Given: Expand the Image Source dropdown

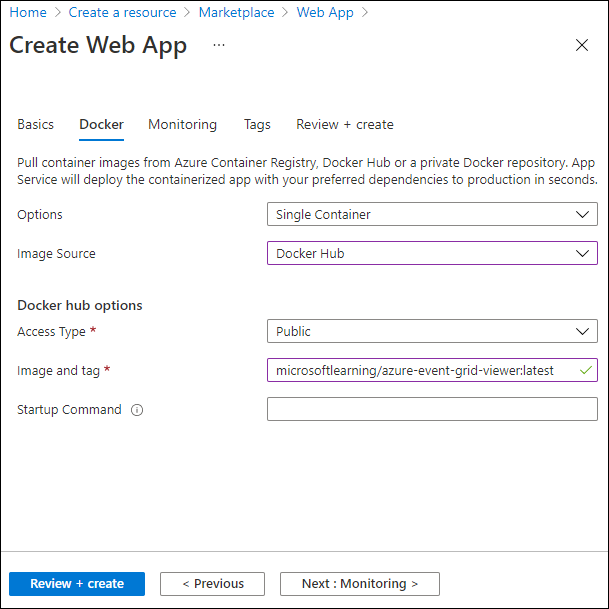Looking at the screenshot, I should [432, 253].
